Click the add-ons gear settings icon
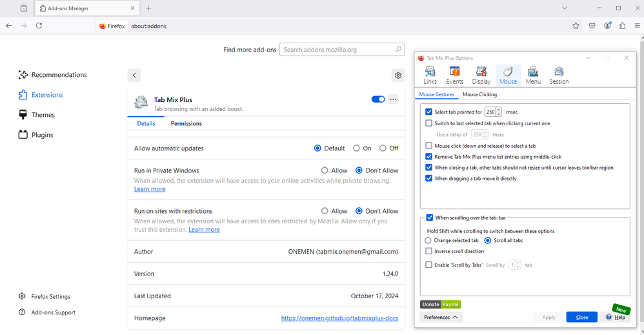644x335 pixels. [x=398, y=76]
